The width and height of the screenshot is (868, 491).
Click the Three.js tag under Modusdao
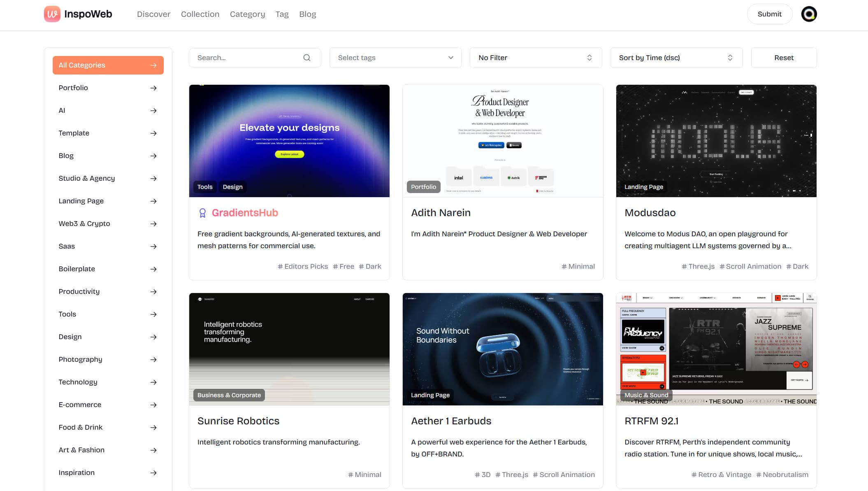pyautogui.click(x=697, y=266)
